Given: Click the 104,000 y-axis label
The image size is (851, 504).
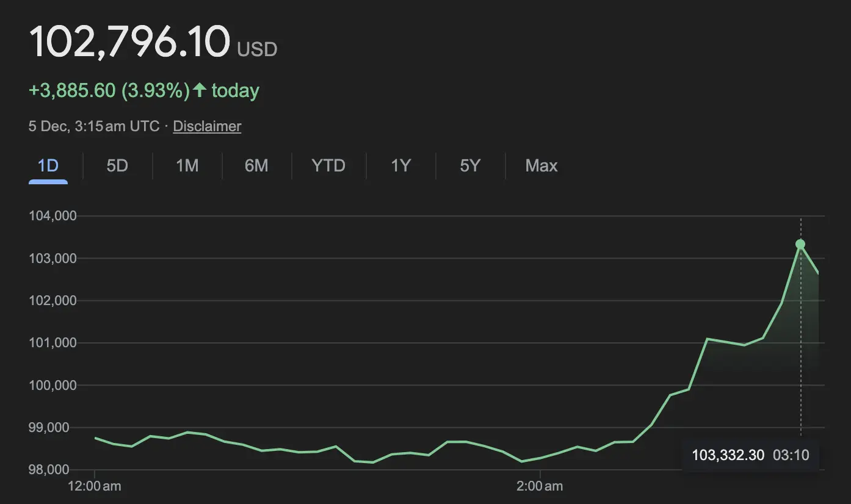Looking at the screenshot, I should pos(52,216).
